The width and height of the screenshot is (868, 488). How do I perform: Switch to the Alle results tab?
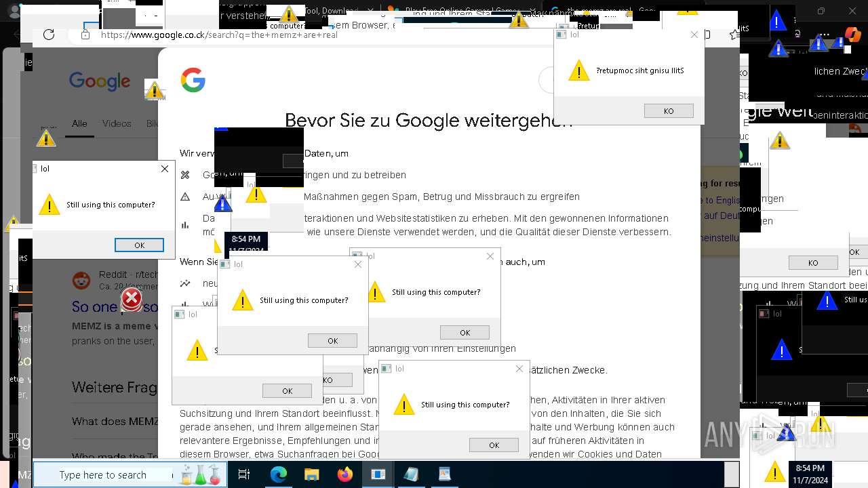tap(79, 123)
